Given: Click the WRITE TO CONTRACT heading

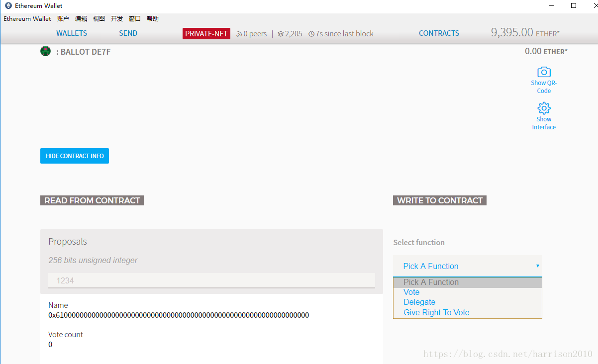Looking at the screenshot, I should point(440,200).
